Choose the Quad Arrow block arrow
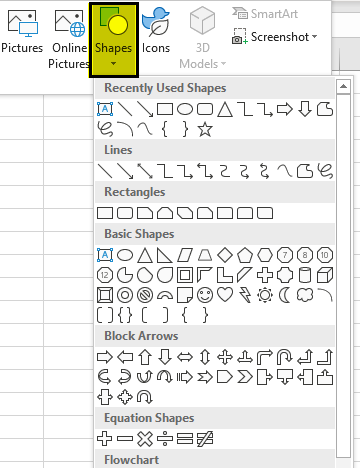Screen dimensions: 360x468 (225, 357)
